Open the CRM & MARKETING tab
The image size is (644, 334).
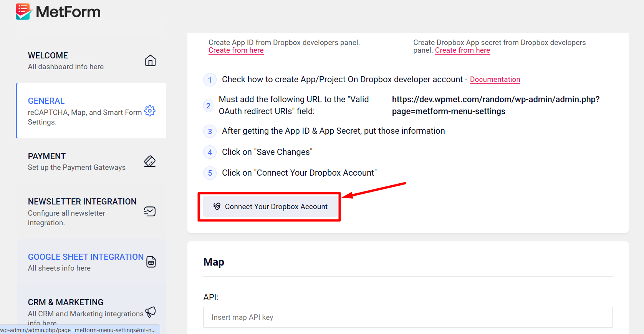point(92,309)
